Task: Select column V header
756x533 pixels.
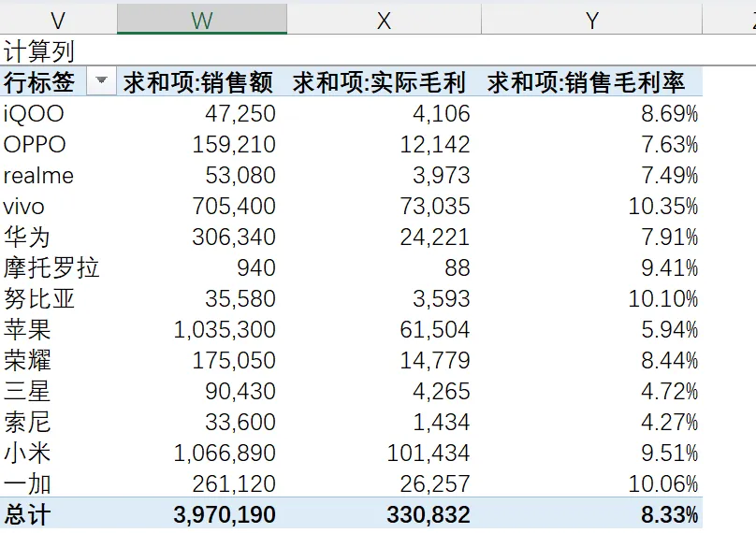Action: [58, 20]
